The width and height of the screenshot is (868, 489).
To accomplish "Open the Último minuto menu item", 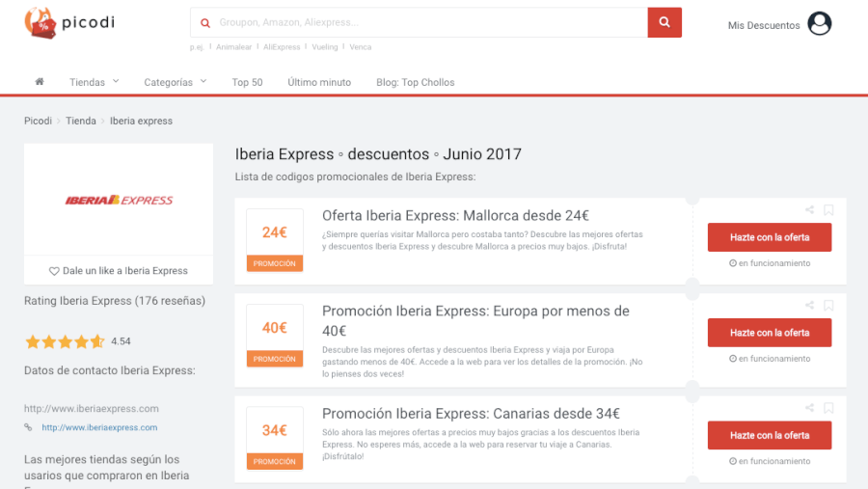I will pos(319,82).
